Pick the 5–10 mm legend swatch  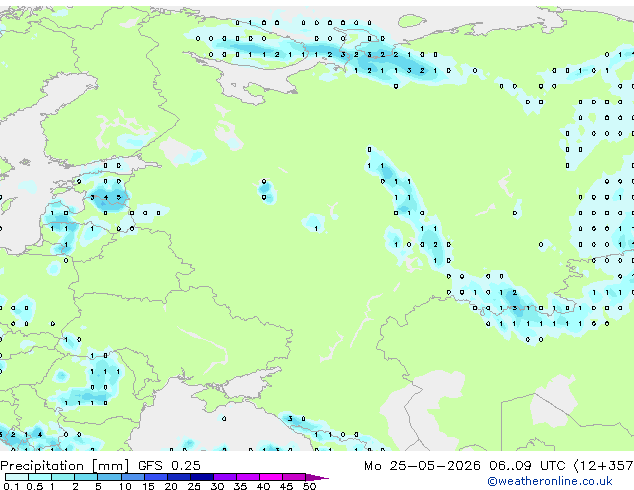(x=109, y=477)
